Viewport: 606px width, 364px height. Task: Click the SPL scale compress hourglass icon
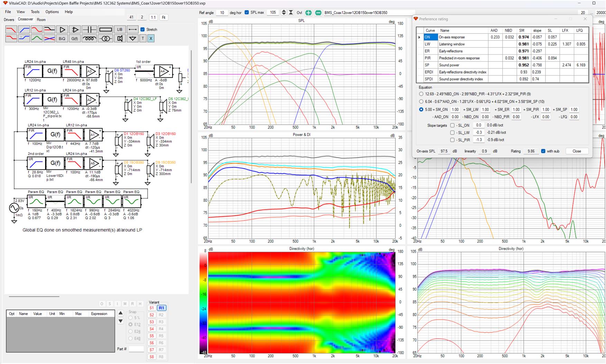(x=291, y=12)
